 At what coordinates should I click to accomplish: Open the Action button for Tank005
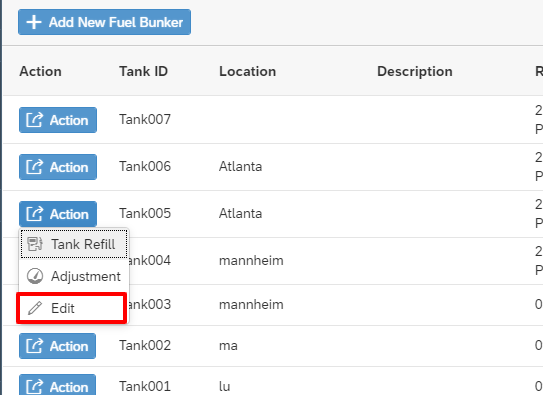pyautogui.click(x=58, y=214)
